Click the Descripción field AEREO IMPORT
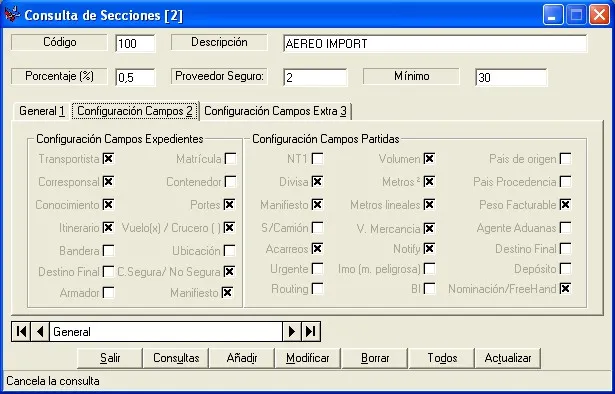The height and width of the screenshot is (394, 615). click(x=435, y=43)
